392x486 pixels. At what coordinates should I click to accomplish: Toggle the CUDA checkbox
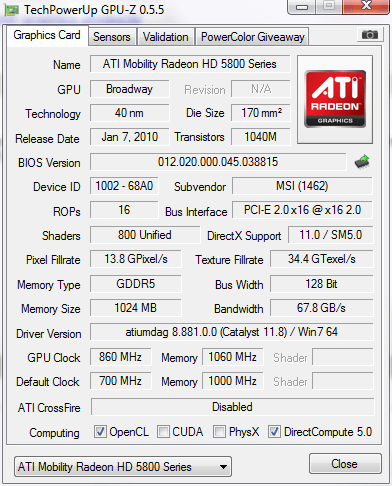[x=163, y=432]
